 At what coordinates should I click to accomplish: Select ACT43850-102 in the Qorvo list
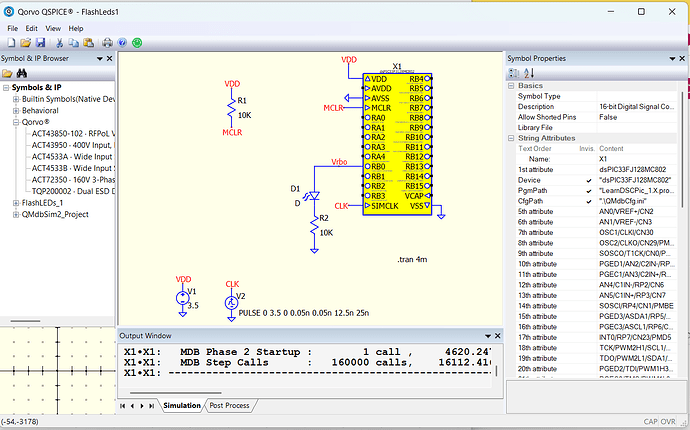(x=73, y=134)
